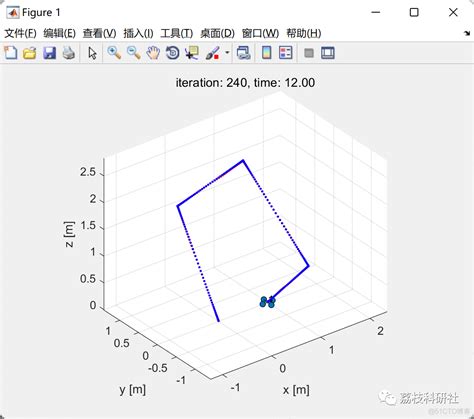The image size is (474, 419).
Task: Open the 插入(I) menu
Action: click(138, 33)
